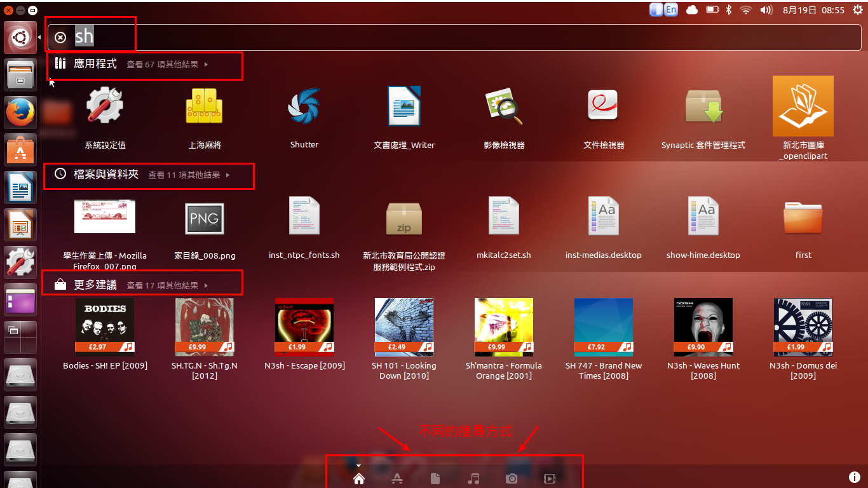Open the battery indicator menu
This screenshot has width=868, height=488.
point(712,10)
